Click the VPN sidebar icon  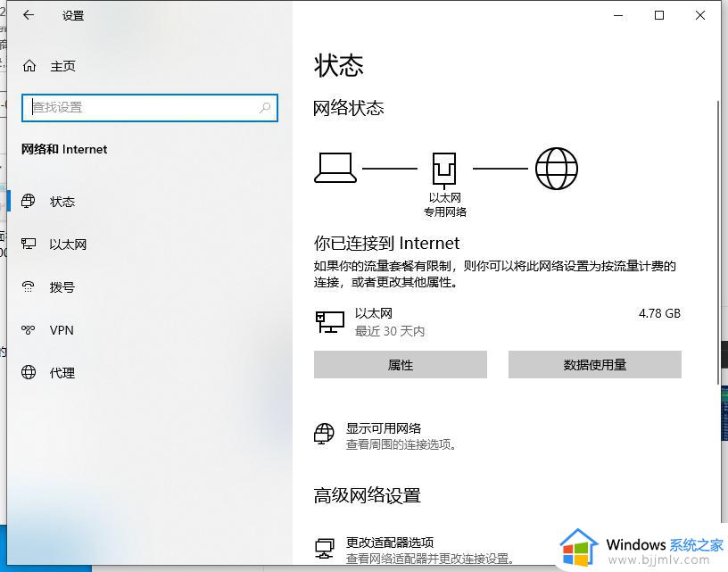pyautogui.click(x=29, y=329)
